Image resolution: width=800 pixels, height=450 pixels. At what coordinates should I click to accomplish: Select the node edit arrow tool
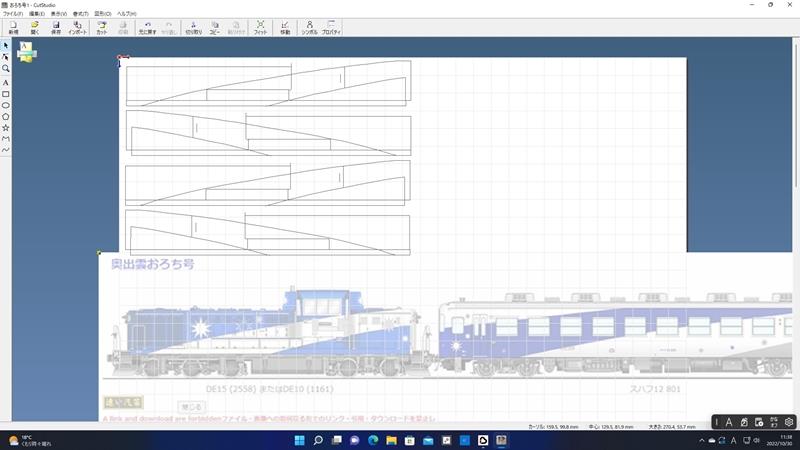coord(6,57)
